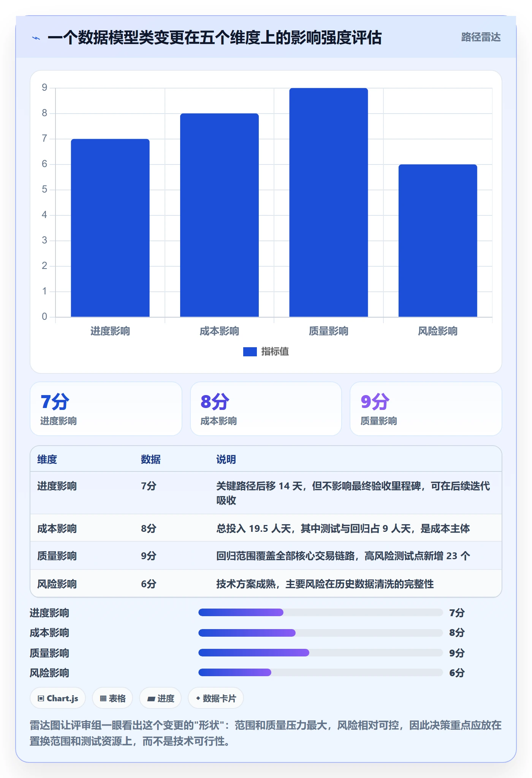Screen dimensions: 532x778
Task: Click the description starting with 总投入 19.5 人天
Action: click(x=343, y=528)
